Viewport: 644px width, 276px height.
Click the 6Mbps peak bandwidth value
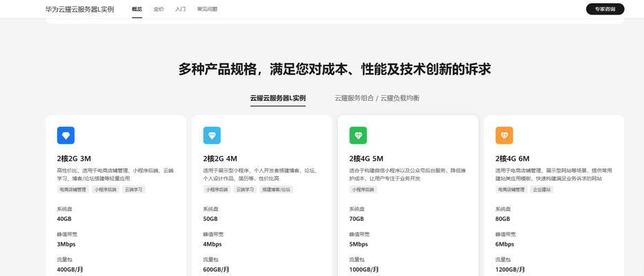click(505, 244)
